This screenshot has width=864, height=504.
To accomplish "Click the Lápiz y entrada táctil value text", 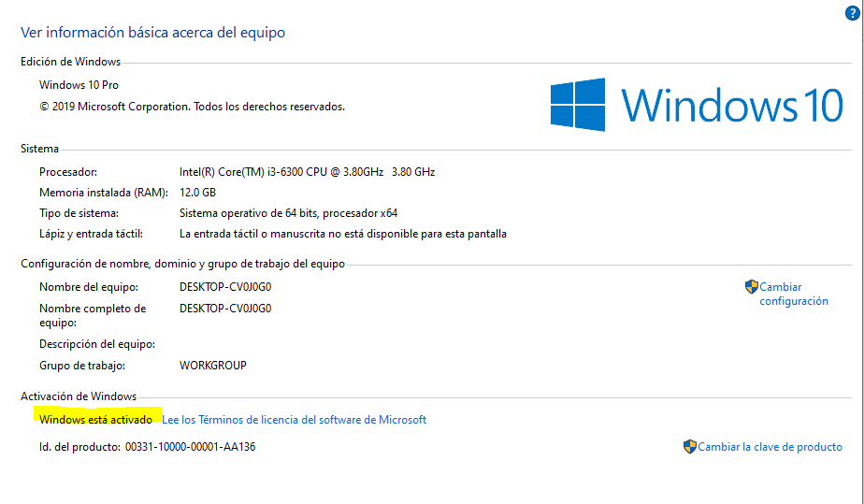I will coord(342,234).
